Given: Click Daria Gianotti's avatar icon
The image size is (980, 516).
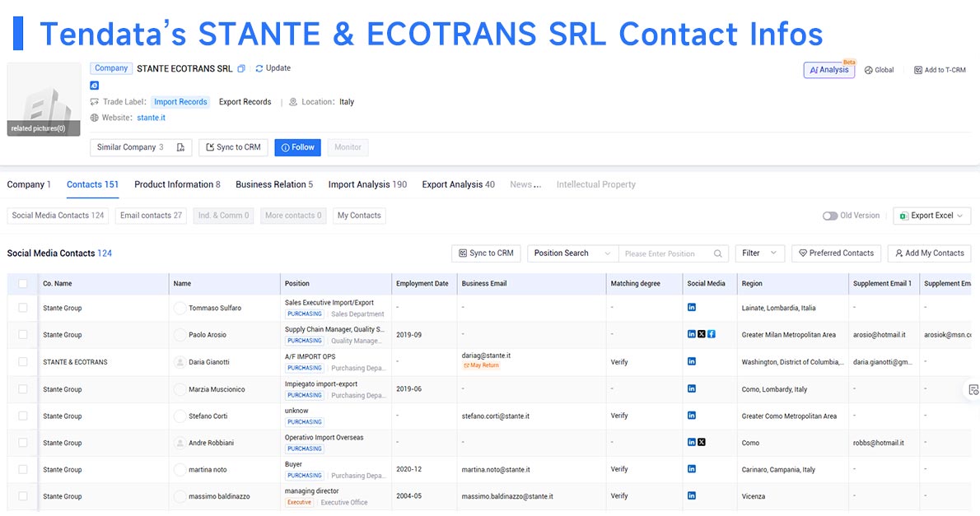Looking at the screenshot, I should [x=180, y=362].
